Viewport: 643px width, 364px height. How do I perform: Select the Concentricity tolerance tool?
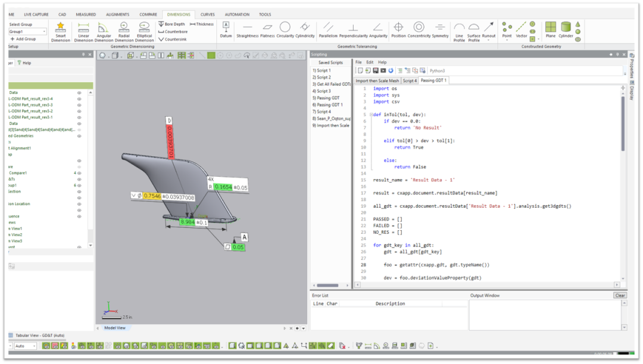[419, 30]
